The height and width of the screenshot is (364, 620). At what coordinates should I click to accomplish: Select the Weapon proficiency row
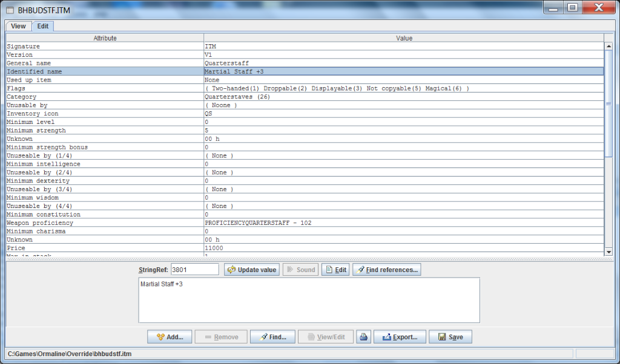[x=105, y=223]
